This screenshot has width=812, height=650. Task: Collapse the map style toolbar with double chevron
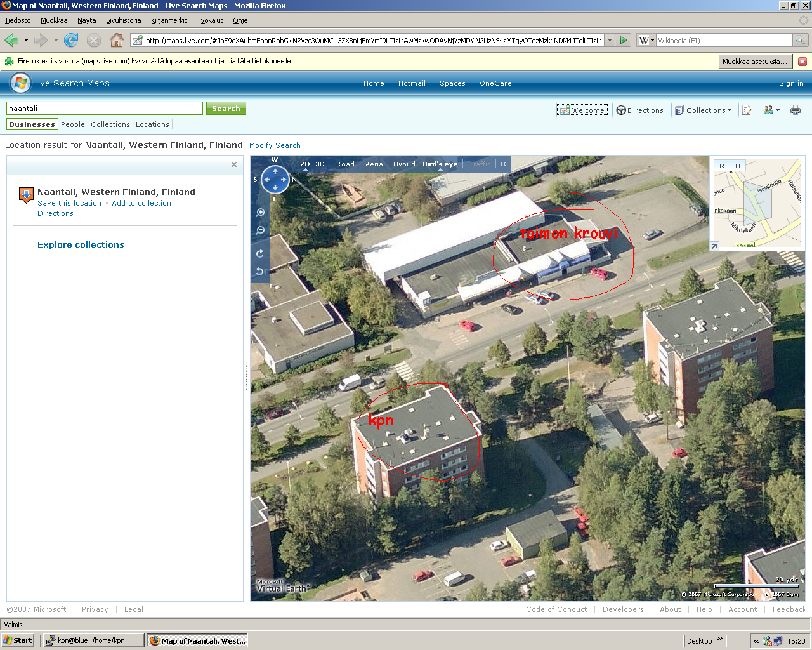pos(503,164)
